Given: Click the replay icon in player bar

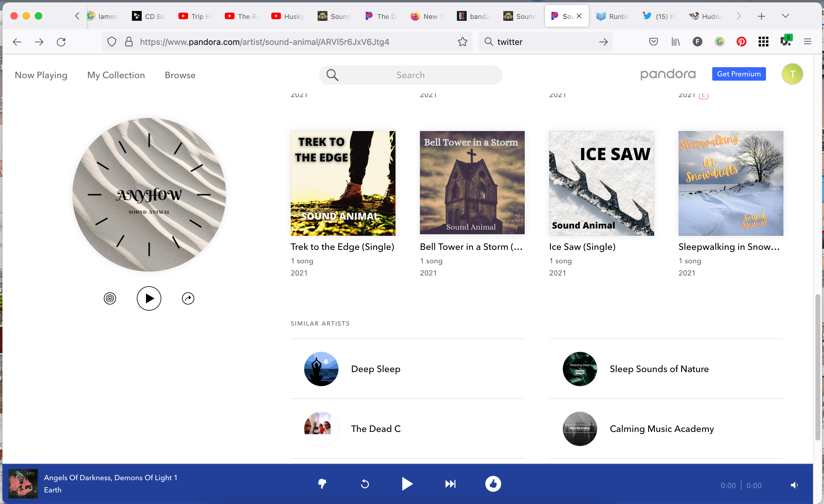Looking at the screenshot, I should coord(365,484).
